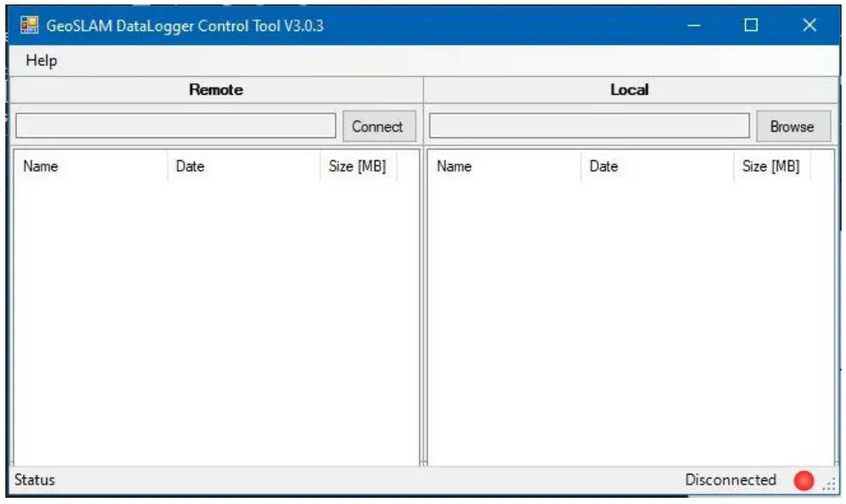846x504 pixels.
Task: Maximize the DataLogger Control Tool window
Action: click(751, 25)
